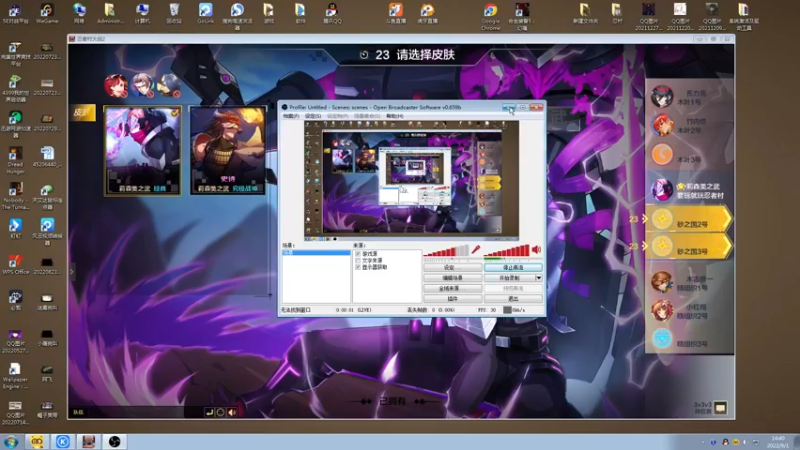Select the 砂之国3号 highlighted player slot
The width and height of the screenshot is (800, 450).
(689, 246)
